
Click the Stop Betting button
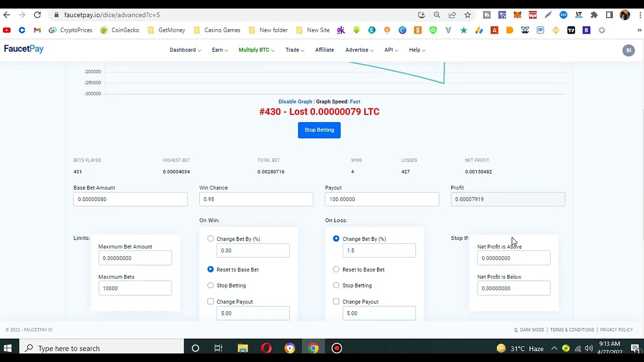click(x=319, y=130)
